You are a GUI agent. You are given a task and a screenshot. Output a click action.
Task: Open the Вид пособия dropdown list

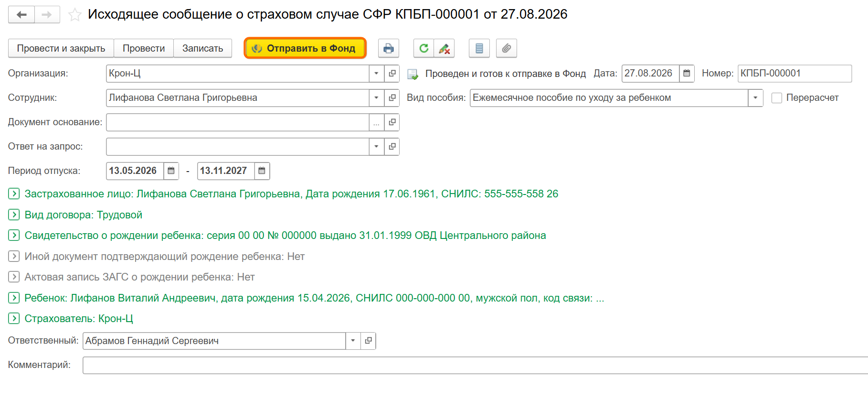tap(755, 98)
